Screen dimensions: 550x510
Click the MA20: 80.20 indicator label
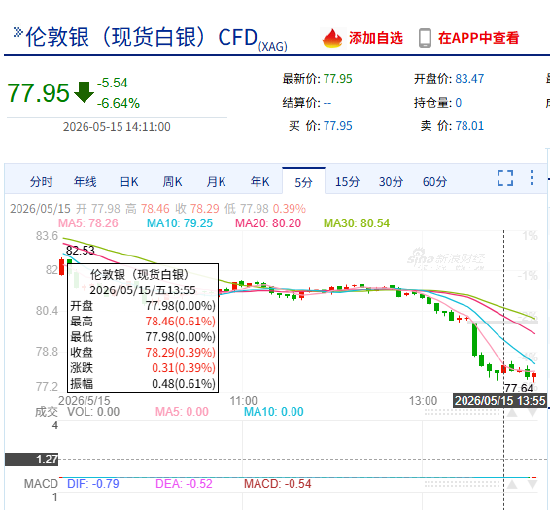pyautogui.click(x=268, y=223)
